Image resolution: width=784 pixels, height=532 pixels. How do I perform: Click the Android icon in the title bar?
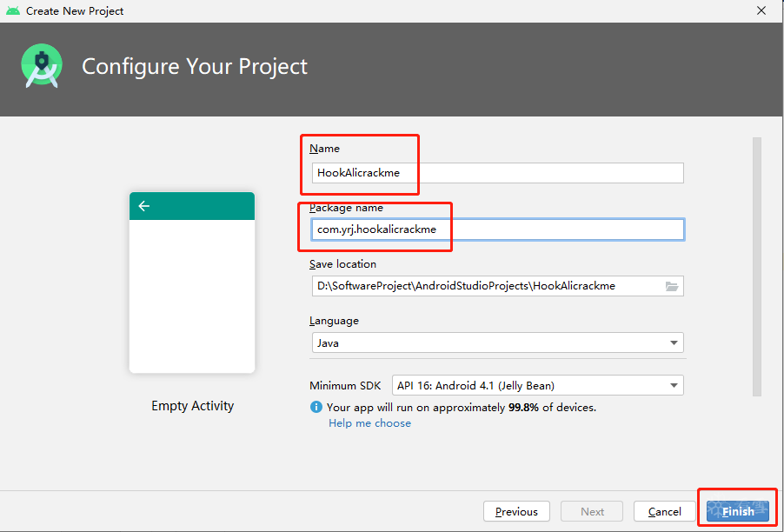[13, 10]
